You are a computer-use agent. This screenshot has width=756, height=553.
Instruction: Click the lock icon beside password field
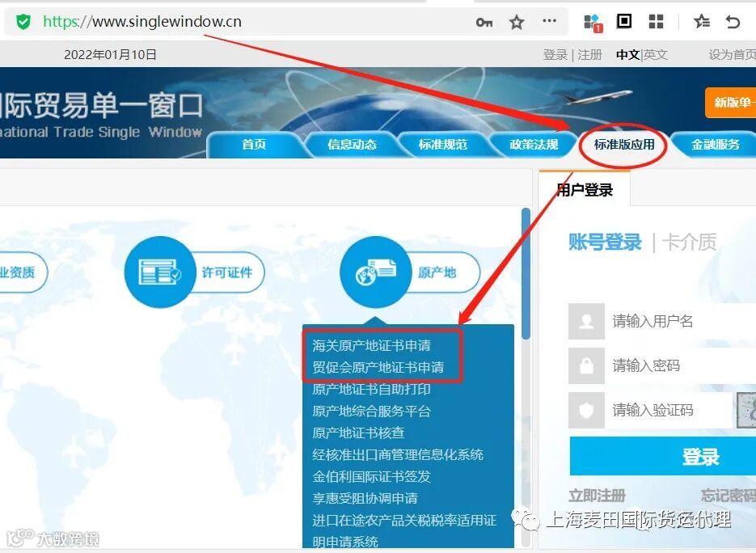[586, 365]
